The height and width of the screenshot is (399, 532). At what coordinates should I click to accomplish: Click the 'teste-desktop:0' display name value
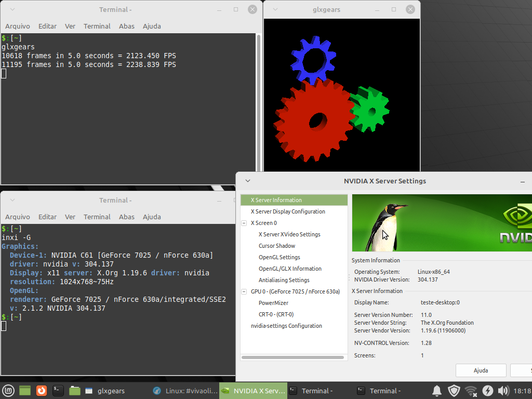tap(440, 302)
